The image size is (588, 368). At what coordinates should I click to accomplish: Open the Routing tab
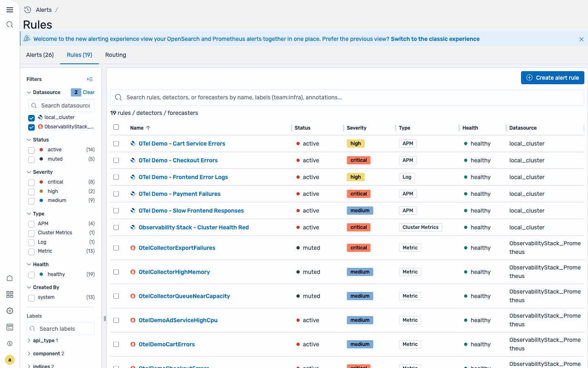point(116,55)
